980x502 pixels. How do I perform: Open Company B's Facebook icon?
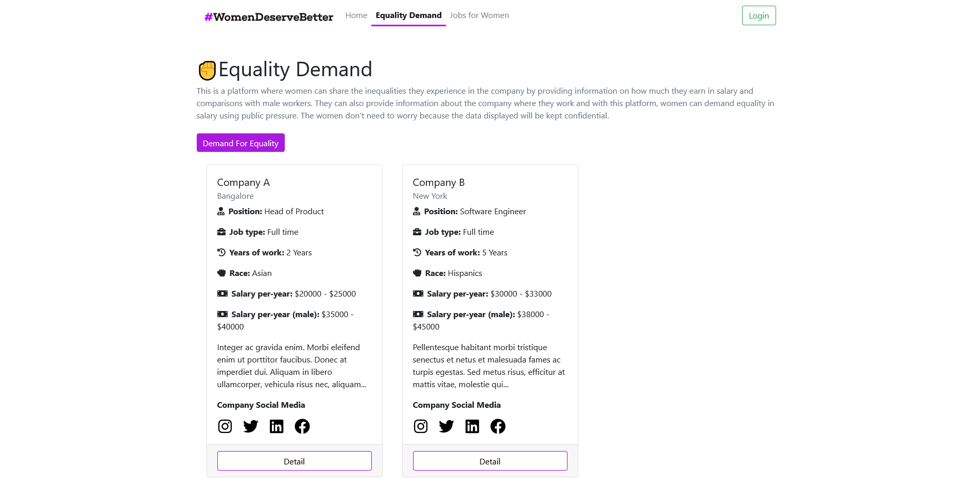point(498,426)
